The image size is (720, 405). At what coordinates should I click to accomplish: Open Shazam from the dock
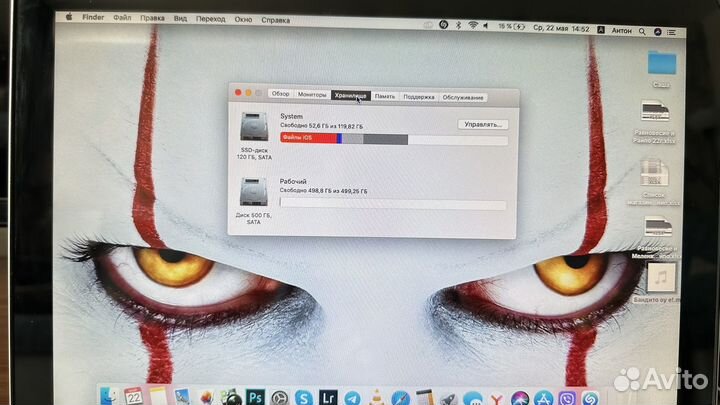click(x=591, y=399)
